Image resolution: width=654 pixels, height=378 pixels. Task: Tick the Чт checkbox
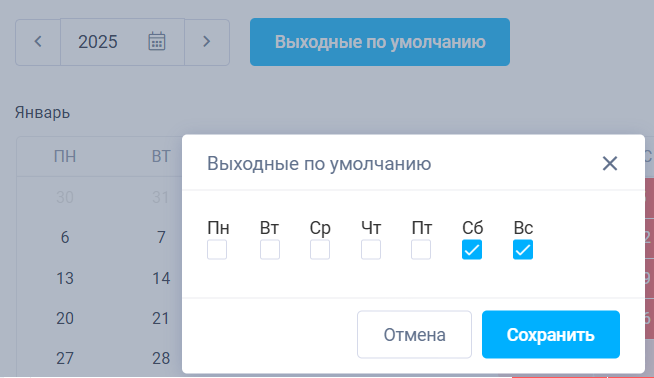(371, 249)
